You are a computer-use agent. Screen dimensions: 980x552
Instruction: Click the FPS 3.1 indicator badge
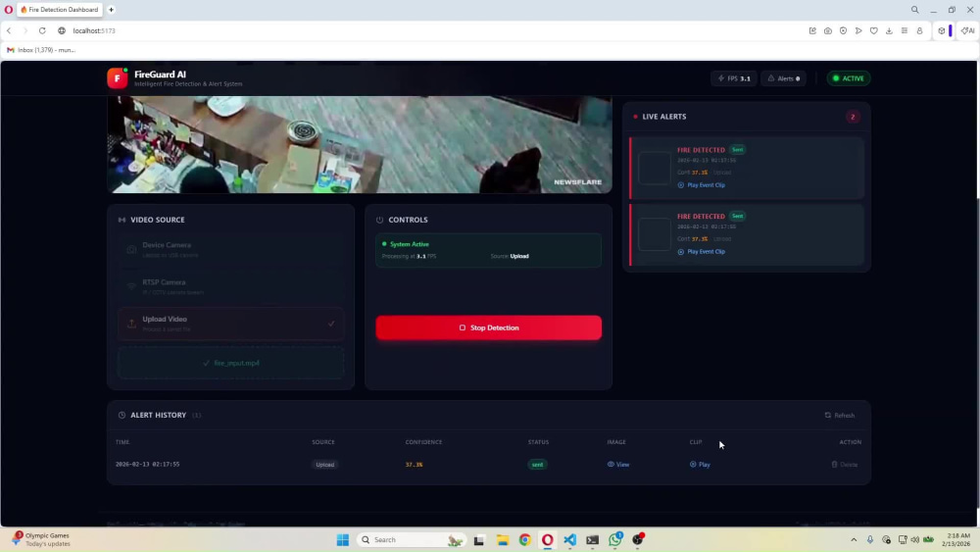click(x=734, y=78)
